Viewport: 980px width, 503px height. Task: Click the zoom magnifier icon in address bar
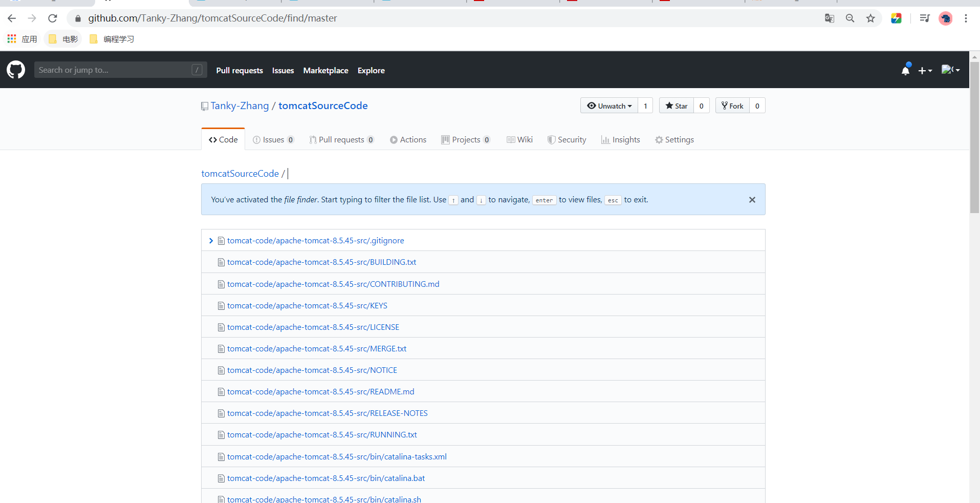coord(850,18)
